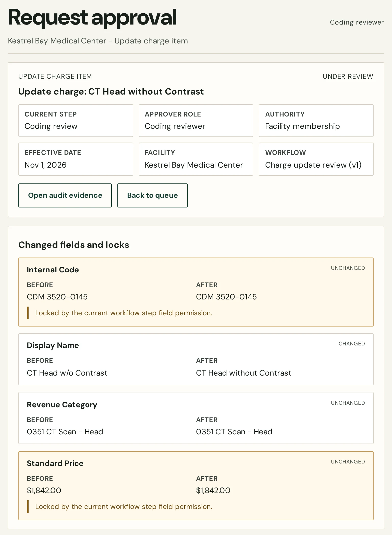
Task: Click the 'UNCHANGED' badge on Standard Price
Action: point(348,462)
